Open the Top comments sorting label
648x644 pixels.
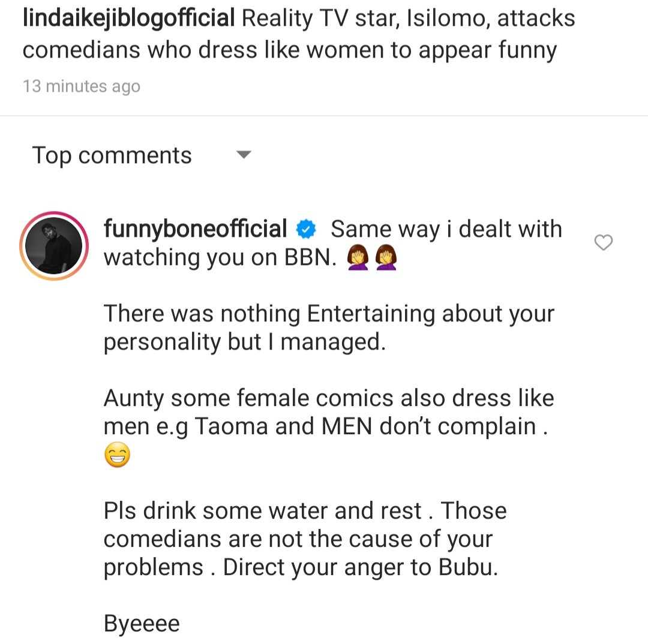pos(112,155)
